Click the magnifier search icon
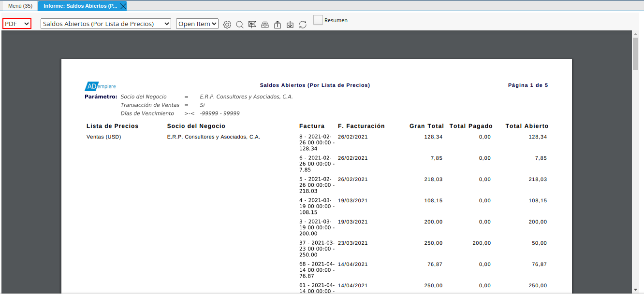 pos(240,24)
